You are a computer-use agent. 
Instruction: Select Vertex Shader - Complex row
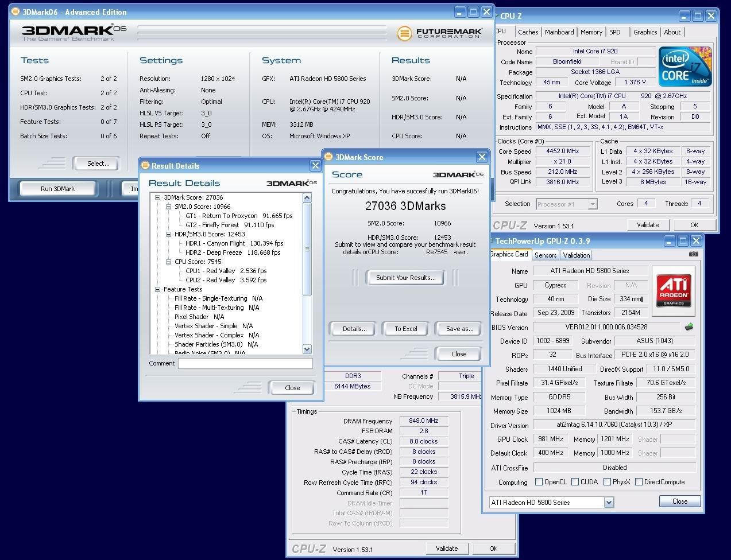216,335
